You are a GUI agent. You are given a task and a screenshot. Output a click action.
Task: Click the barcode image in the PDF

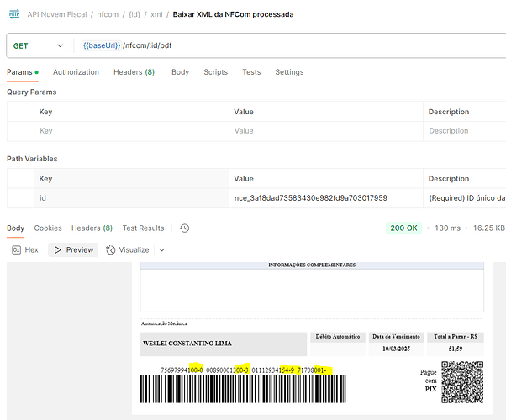pyautogui.click(x=243, y=389)
